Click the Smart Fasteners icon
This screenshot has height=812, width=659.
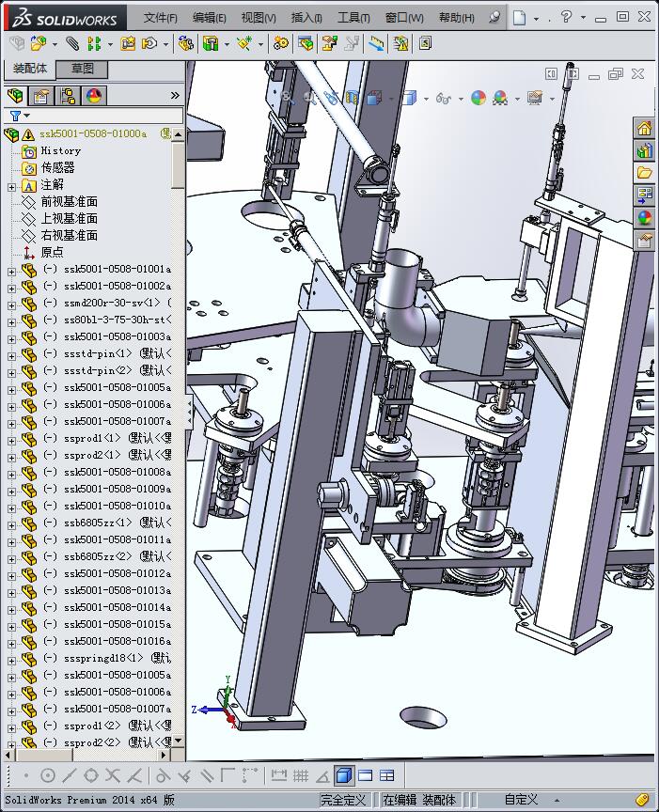(x=128, y=43)
